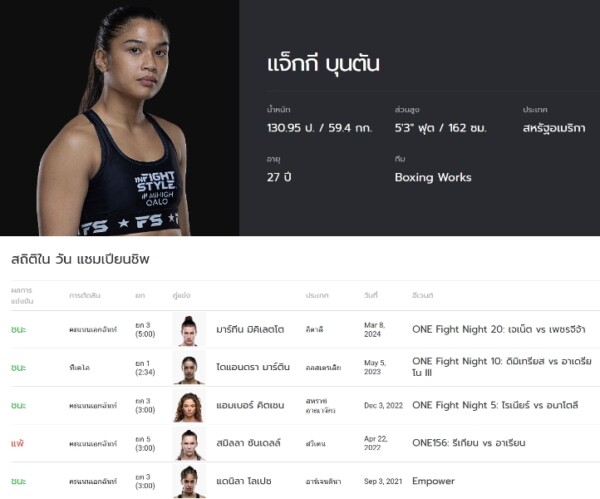Open Amber Kitchen opponent thumbnail
The height and width of the screenshot is (499, 600).
pos(189,405)
